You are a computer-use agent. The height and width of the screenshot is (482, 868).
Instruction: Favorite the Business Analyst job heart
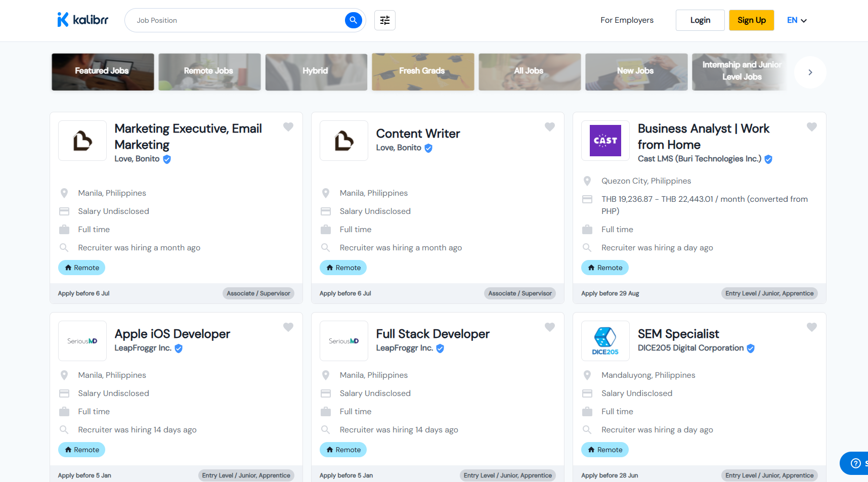[812, 127]
